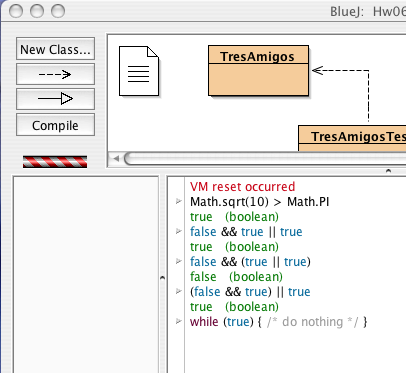Click the collapse arrow between object bench and code pad
The image size is (406, 373).
[162, 277]
